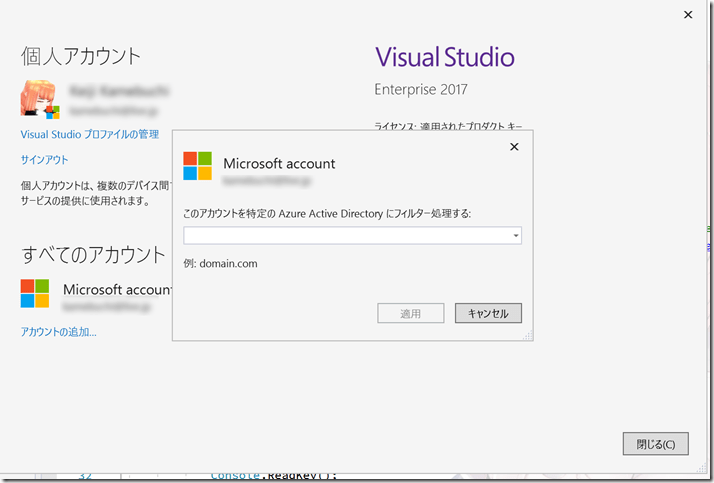Close the account settings window
The image size is (714, 483).
click(688, 15)
